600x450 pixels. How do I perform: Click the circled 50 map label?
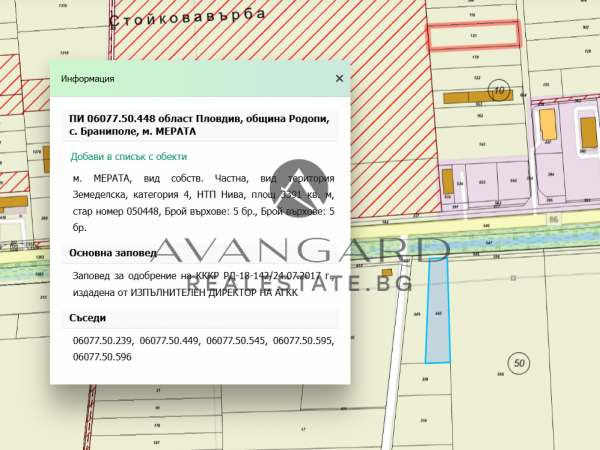pyautogui.click(x=518, y=363)
